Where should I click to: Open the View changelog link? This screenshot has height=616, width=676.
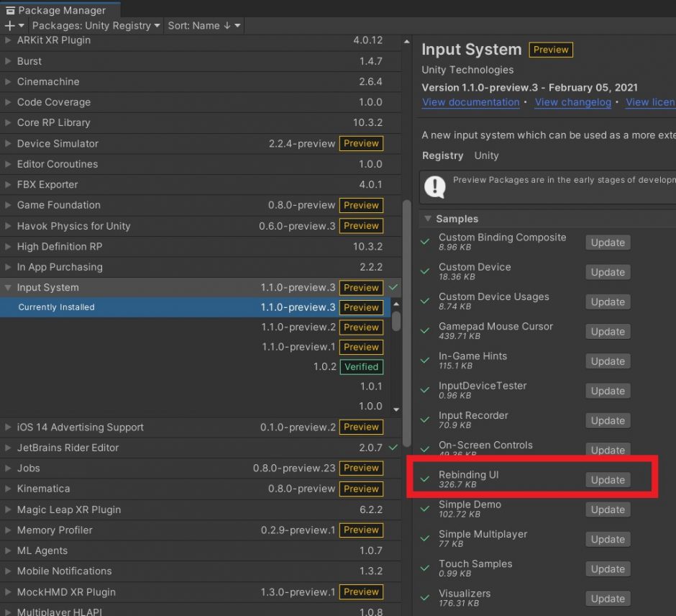[573, 102]
